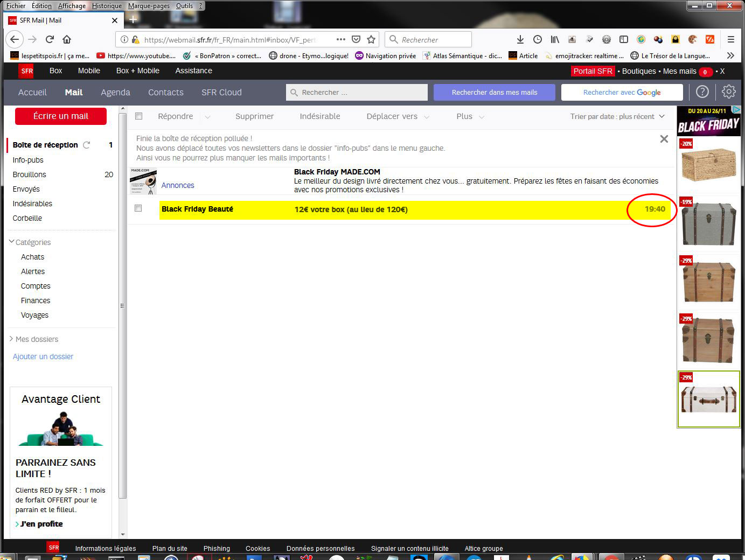Bookmark this page with the star icon

click(371, 39)
